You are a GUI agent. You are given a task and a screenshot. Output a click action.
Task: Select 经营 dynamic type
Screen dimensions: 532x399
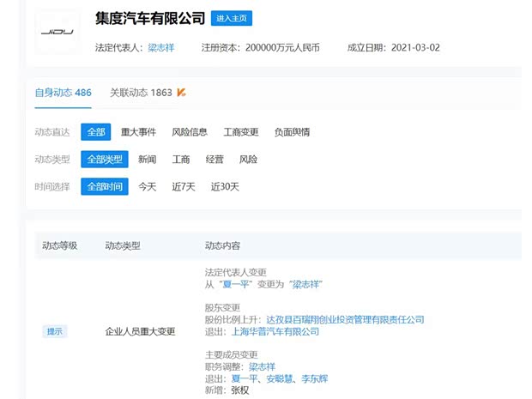(x=215, y=160)
